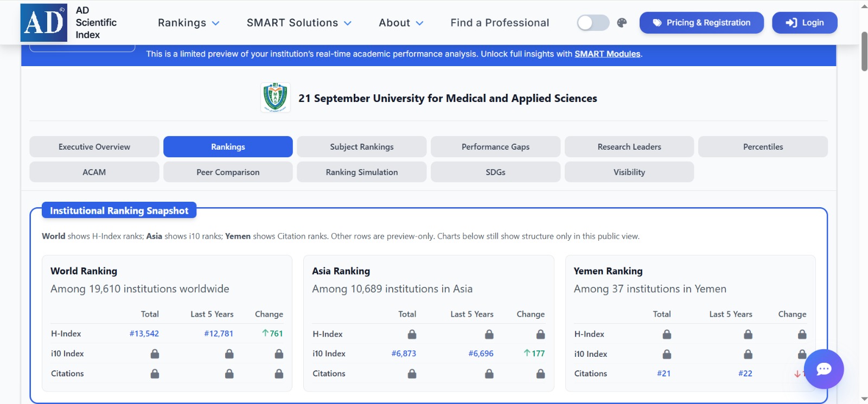Switch to the Subject Rankings tab

tap(362, 147)
